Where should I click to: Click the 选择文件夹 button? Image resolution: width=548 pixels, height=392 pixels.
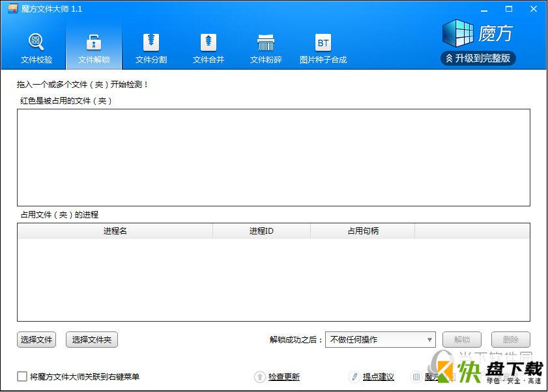pos(92,340)
